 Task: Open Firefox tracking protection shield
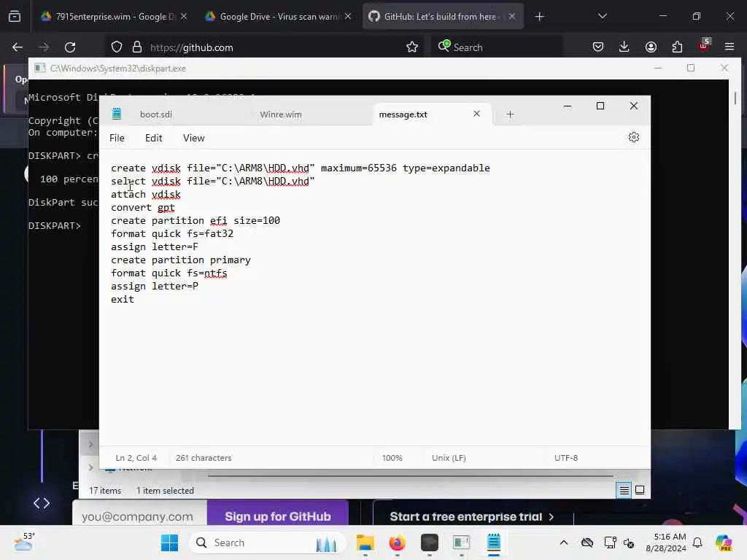point(116,47)
